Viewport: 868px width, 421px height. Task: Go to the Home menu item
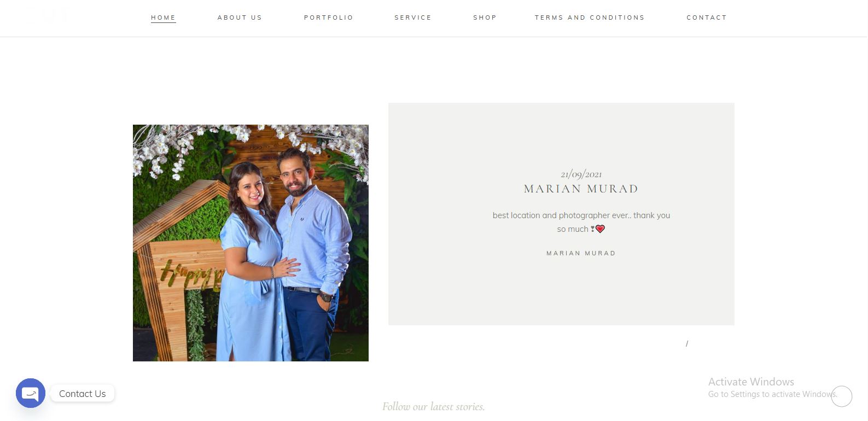pos(163,17)
